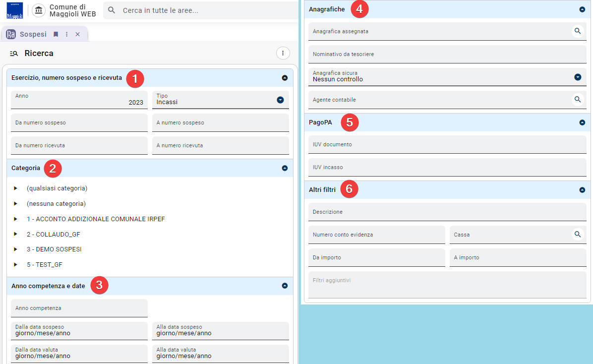This screenshot has width=593, height=364.
Task: Collapse the Esercizio, numero sospeso e ricevuta section
Action: pos(285,78)
